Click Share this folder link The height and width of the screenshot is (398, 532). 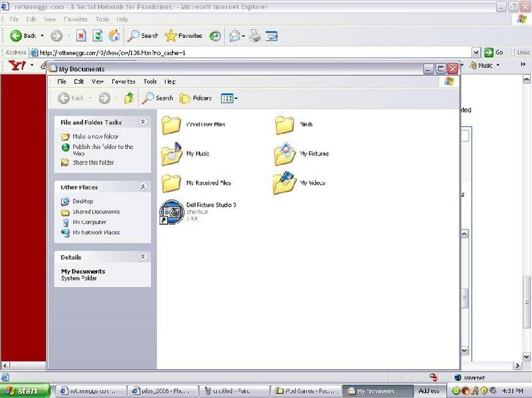[88, 162]
